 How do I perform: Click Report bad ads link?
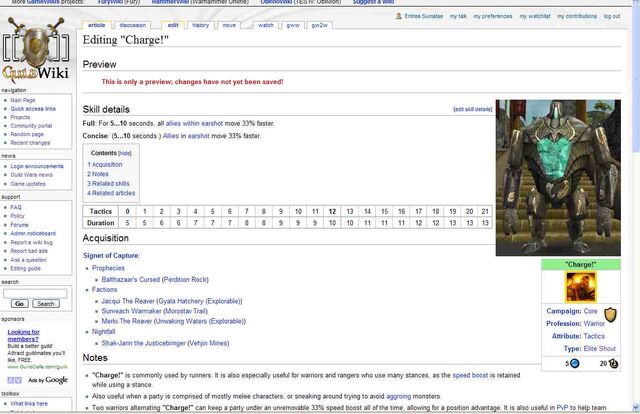29,251
